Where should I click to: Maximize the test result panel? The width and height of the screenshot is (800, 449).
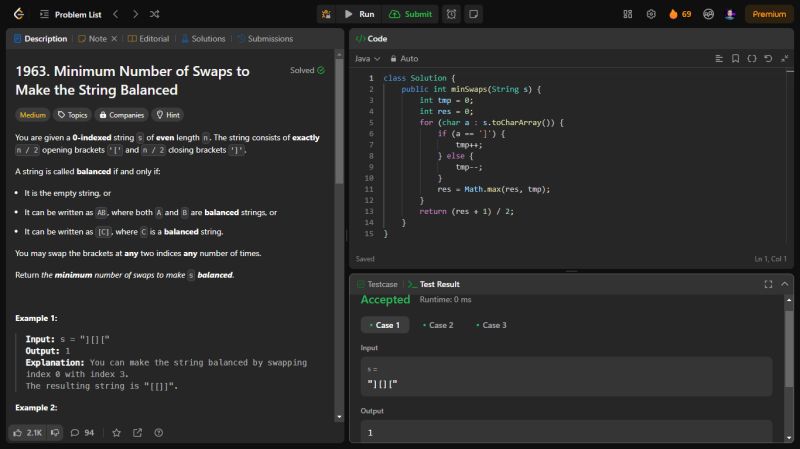coord(768,284)
